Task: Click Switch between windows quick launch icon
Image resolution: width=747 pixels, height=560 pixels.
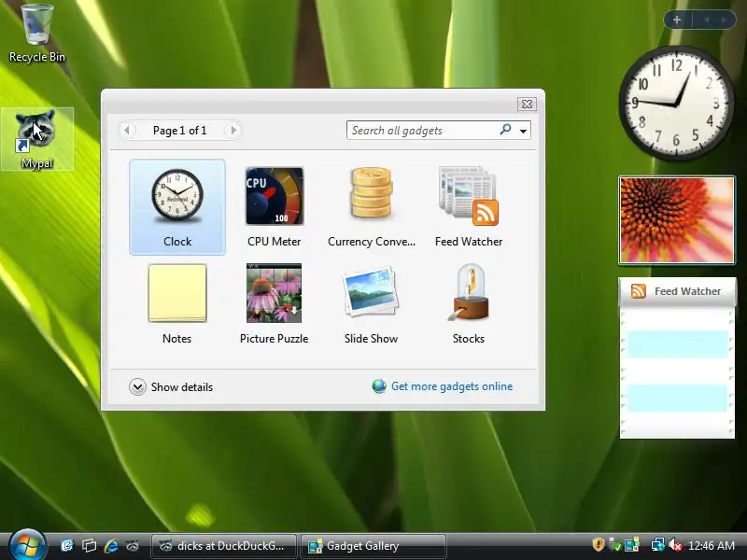Action: [x=89, y=545]
